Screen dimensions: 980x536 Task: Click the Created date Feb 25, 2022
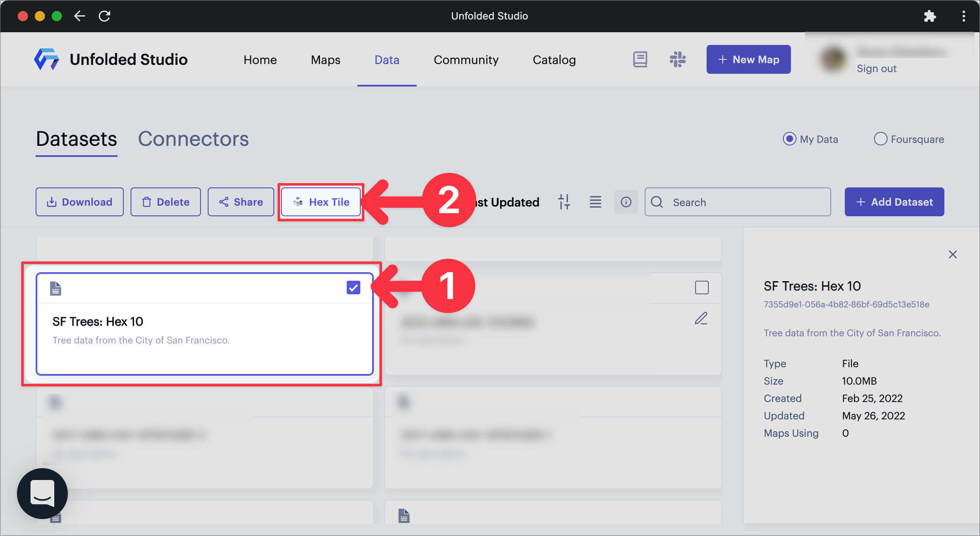[872, 398]
